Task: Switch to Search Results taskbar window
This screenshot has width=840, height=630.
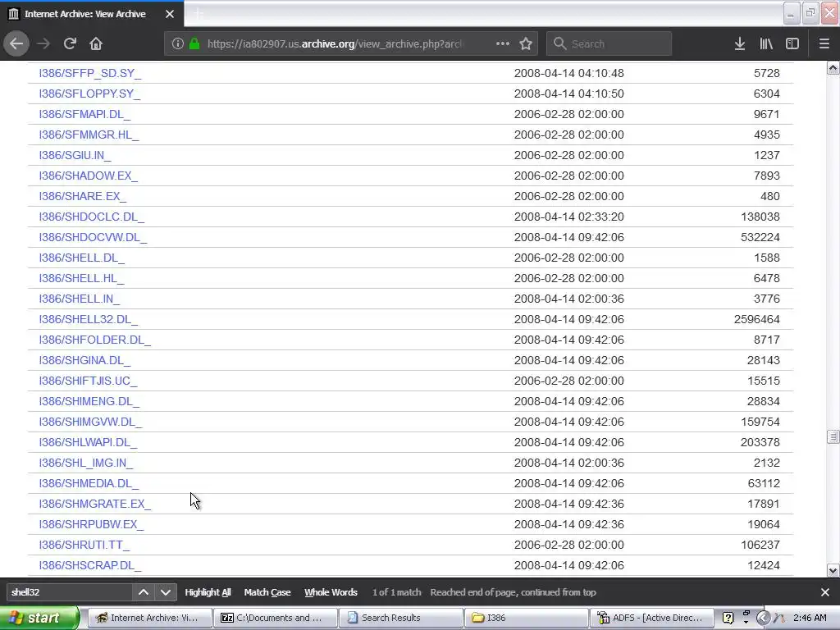Action: coord(399,618)
